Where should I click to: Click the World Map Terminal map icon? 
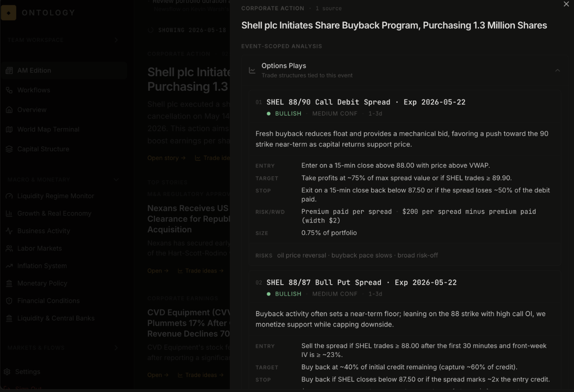click(9, 130)
